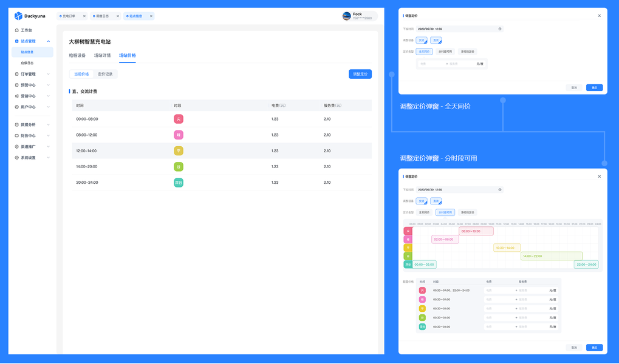Screen dimensions: 619x364
Task: Click clock icon in 分时段可用 dialog time field
Action: pyautogui.click(x=500, y=190)
